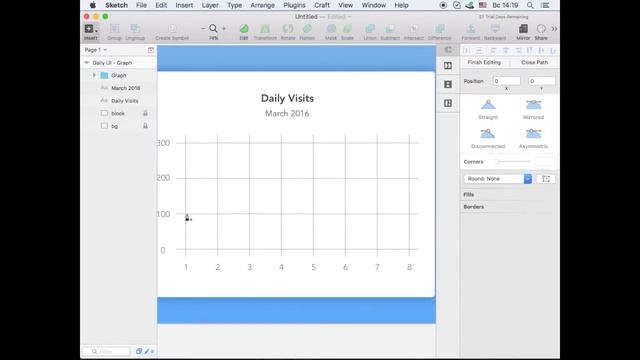Apply the Difference boolean operation
Screen dimensions: 640x360
440,29
